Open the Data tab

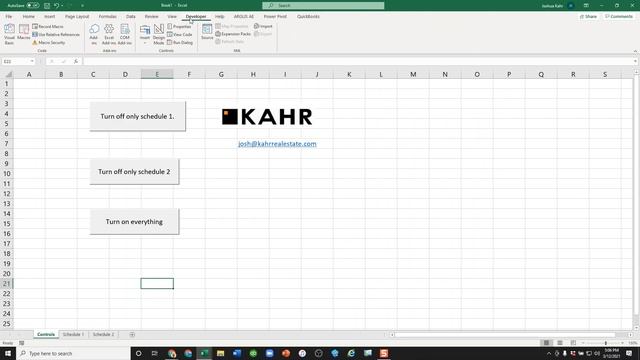click(x=131, y=16)
